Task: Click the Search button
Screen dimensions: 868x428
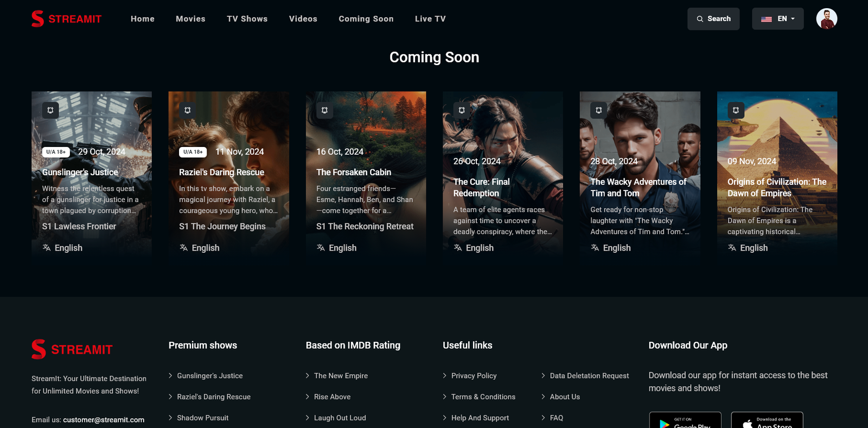Action: tap(713, 19)
